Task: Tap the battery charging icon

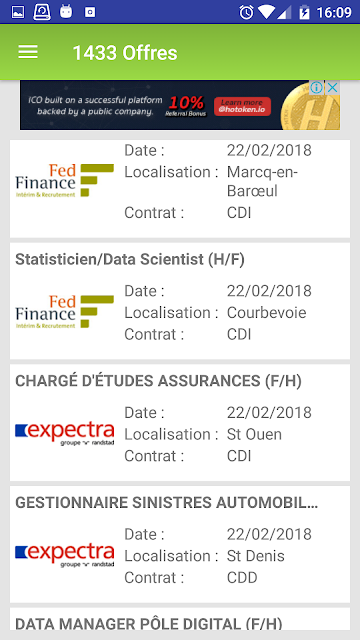Action: (304, 12)
